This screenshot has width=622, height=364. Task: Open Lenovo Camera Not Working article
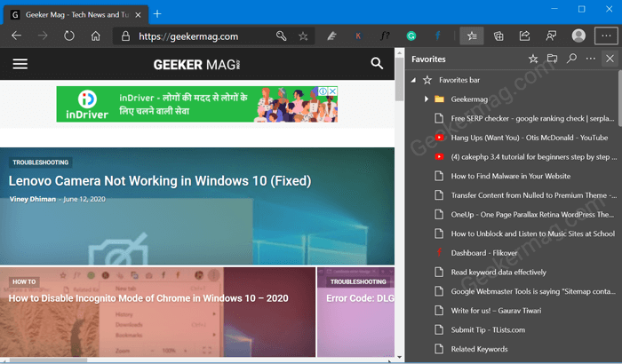pyautogui.click(x=160, y=181)
